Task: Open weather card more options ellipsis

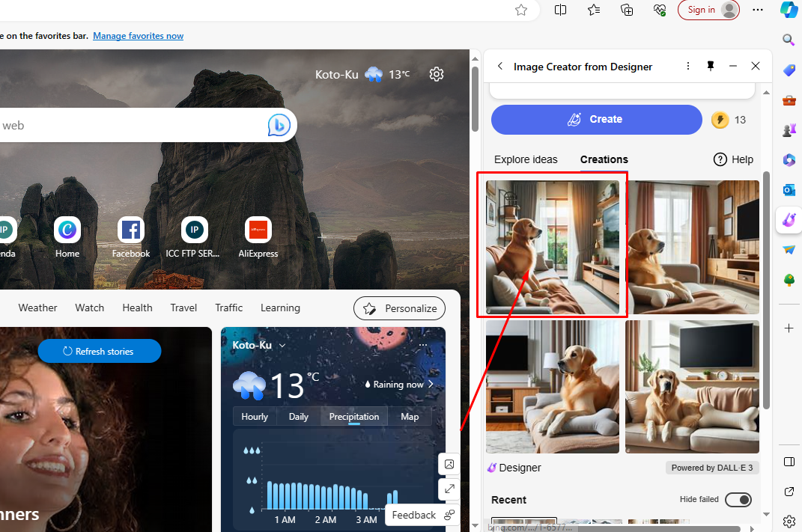Action: [x=423, y=345]
